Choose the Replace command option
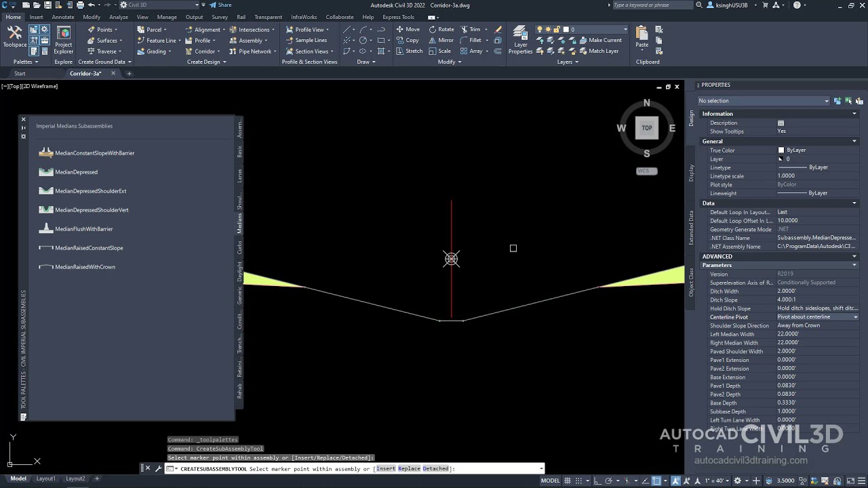 [409, 468]
